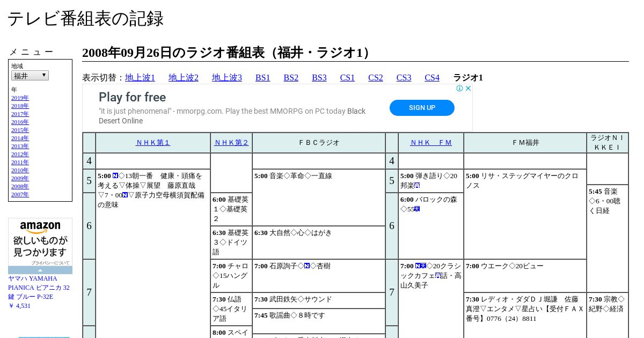Open the BS3 program listing
This screenshot has height=338, width=644.
tap(319, 78)
